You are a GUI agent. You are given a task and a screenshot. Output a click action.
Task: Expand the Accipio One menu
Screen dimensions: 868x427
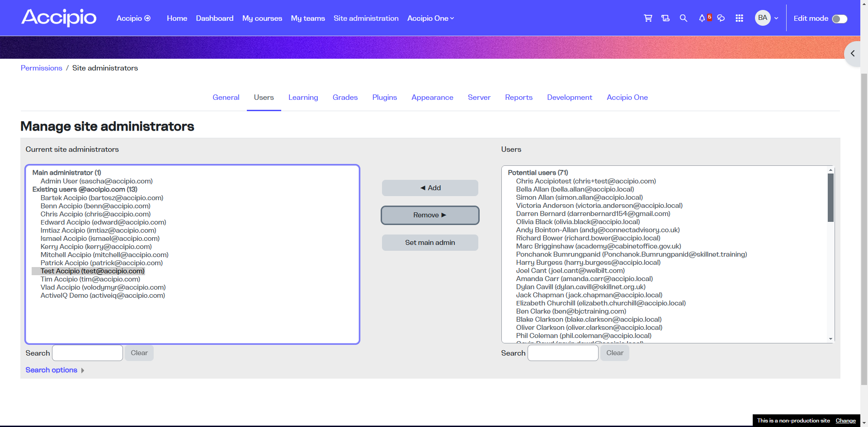pyautogui.click(x=430, y=18)
